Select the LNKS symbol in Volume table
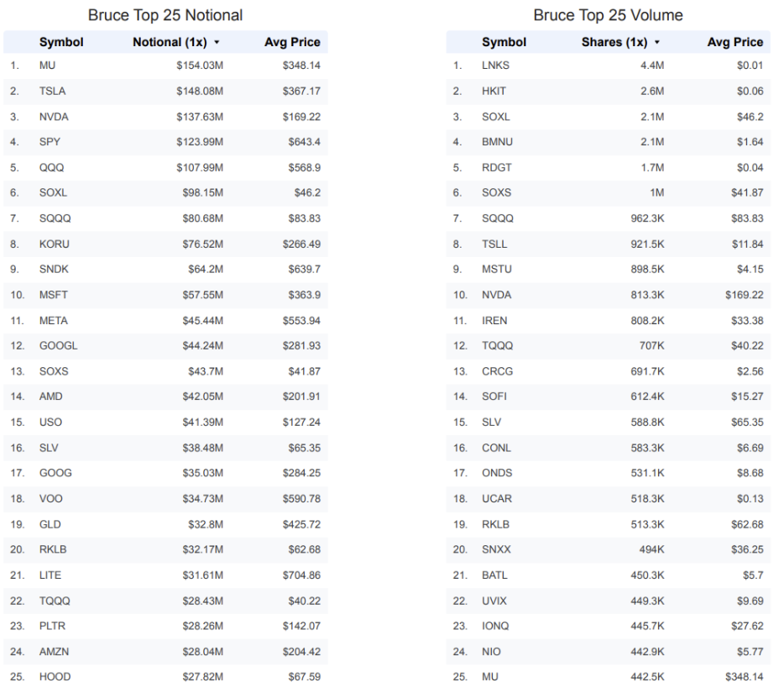The image size is (784, 693). (x=495, y=66)
